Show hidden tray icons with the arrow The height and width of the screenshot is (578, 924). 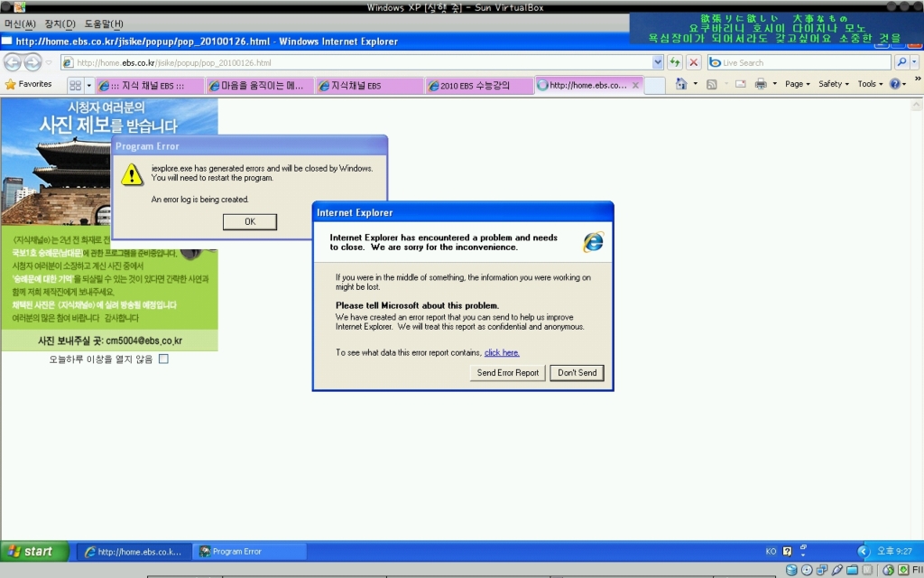[864, 552]
